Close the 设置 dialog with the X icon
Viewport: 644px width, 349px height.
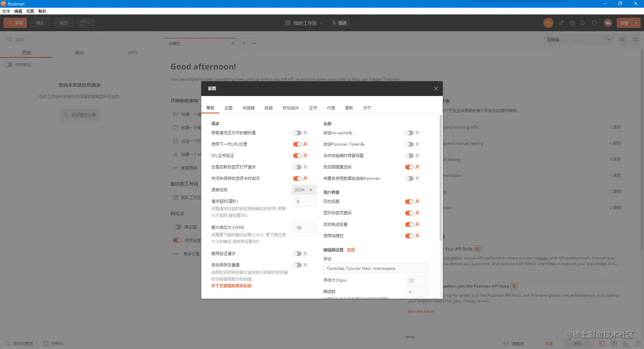[436, 89]
